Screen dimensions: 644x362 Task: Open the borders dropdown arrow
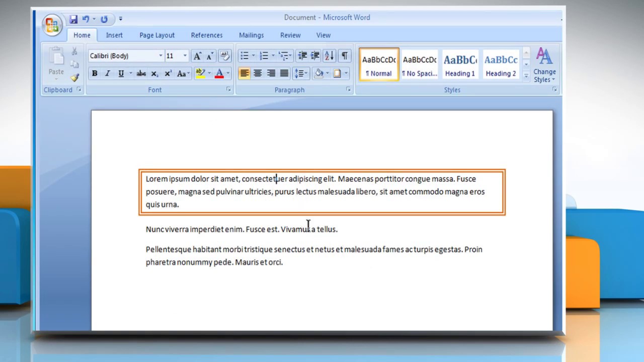pyautogui.click(x=346, y=73)
